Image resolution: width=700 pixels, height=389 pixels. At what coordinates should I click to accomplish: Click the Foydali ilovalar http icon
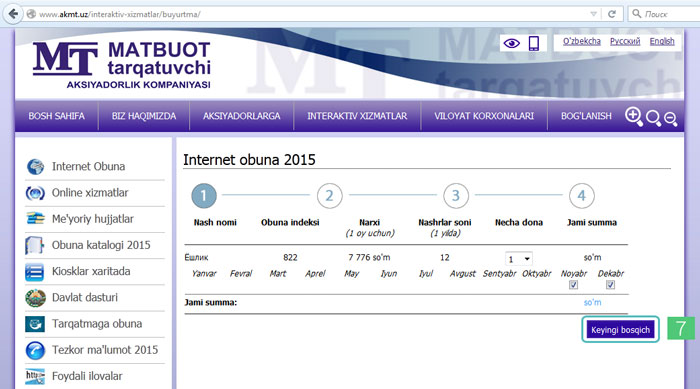[x=35, y=376]
